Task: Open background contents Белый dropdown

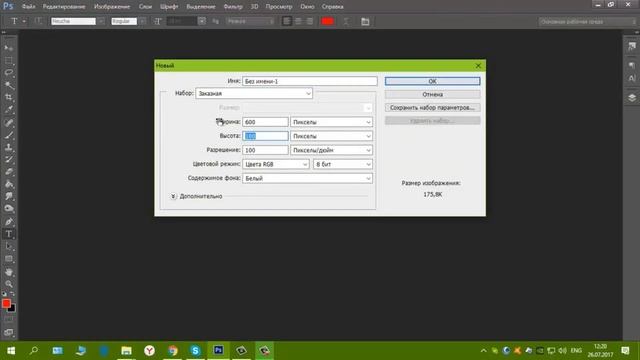Action: pos(307,178)
